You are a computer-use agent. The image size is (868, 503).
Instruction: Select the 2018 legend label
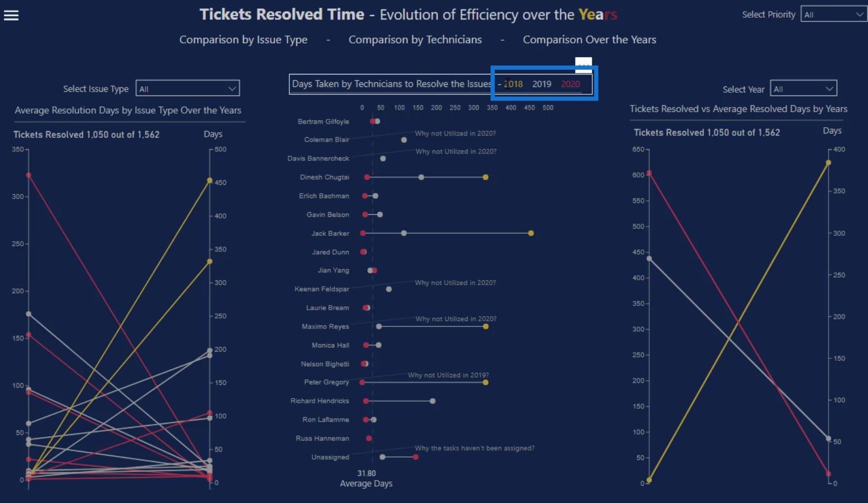tap(513, 84)
